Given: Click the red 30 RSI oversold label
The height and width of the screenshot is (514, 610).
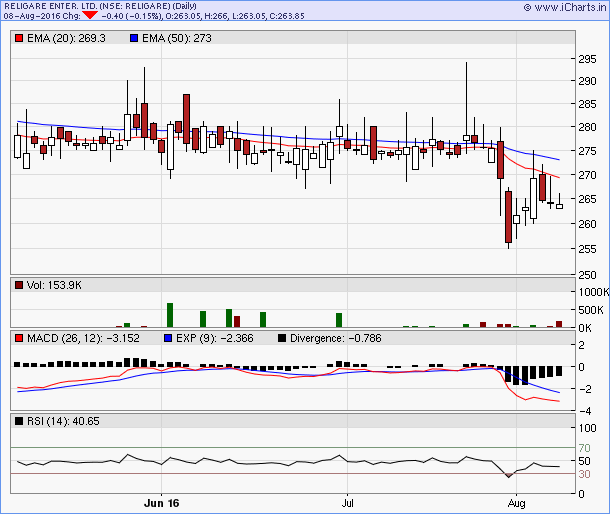Looking at the screenshot, I should click(584, 474).
